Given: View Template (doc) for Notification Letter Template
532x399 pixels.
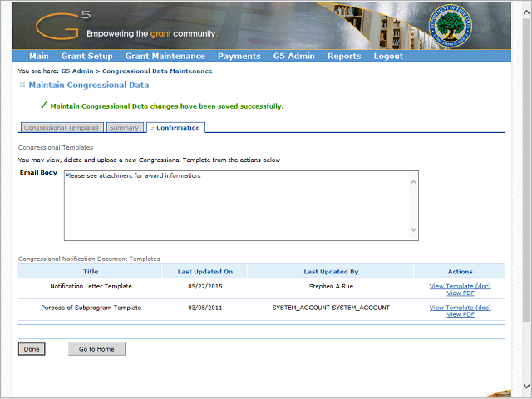Looking at the screenshot, I should [460, 285].
